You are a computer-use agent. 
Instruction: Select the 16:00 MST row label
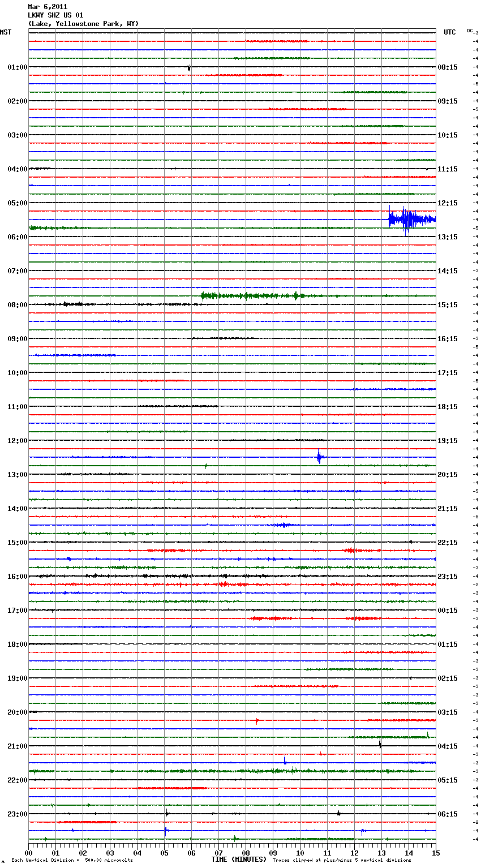pos(18,577)
